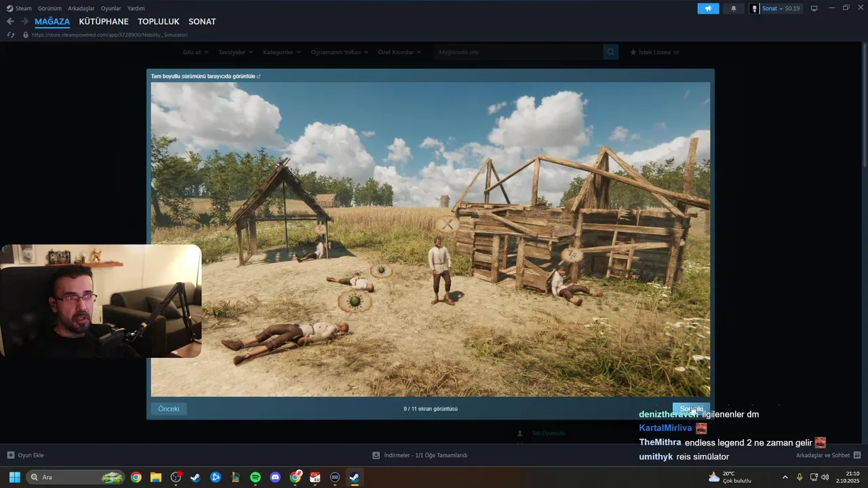This screenshot has height=488, width=868.
Task: Switch to the SONAT profile tab
Action: pos(202,22)
